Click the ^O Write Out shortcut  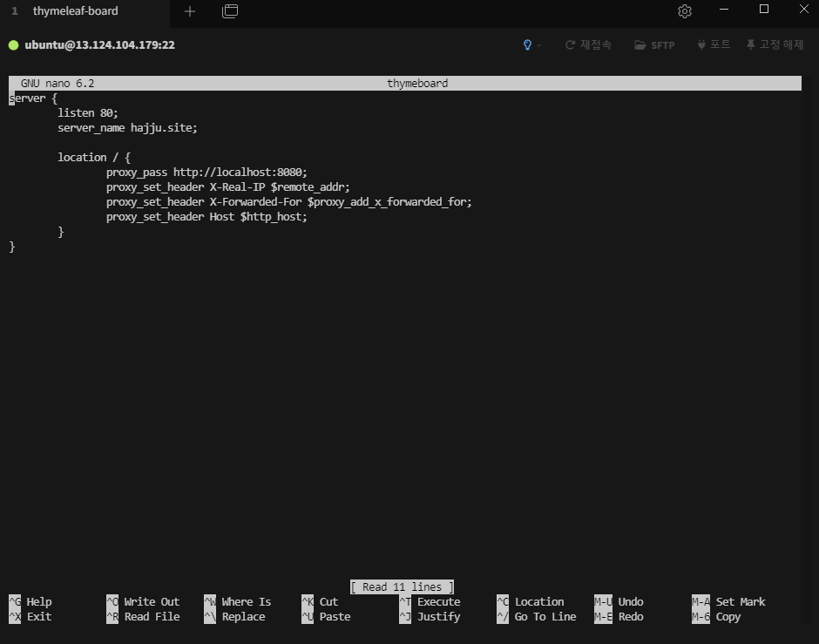click(143, 601)
